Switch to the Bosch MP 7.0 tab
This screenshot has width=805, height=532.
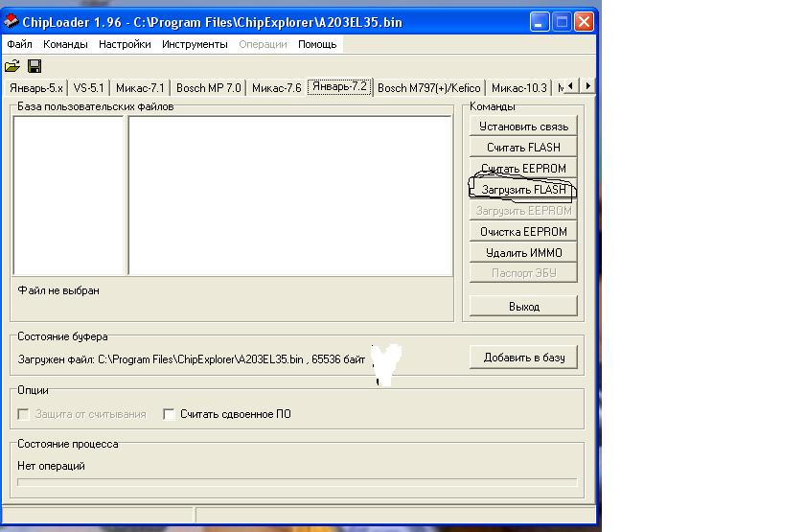coord(209,88)
